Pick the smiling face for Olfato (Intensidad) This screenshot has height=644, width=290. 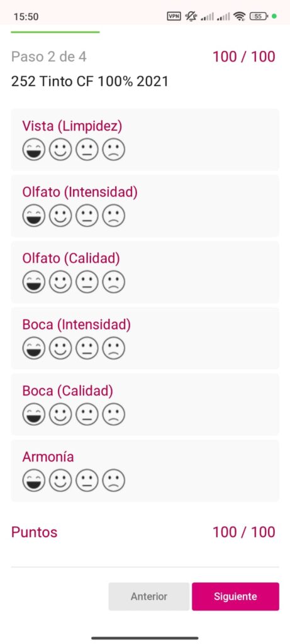click(60, 216)
